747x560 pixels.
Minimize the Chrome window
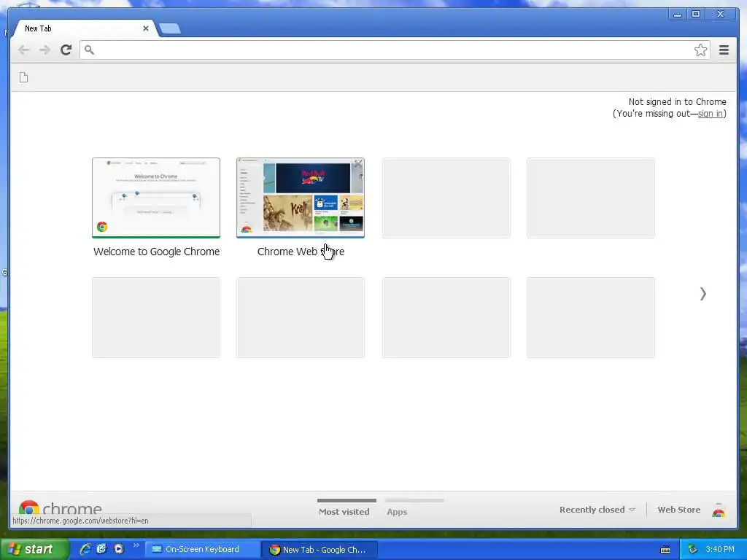click(x=678, y=15)
